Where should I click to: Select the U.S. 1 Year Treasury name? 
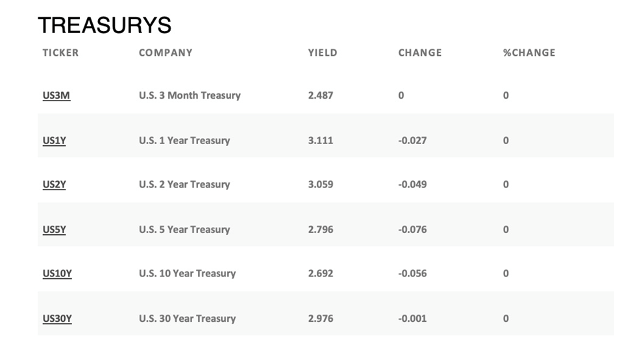coord(184,140)
